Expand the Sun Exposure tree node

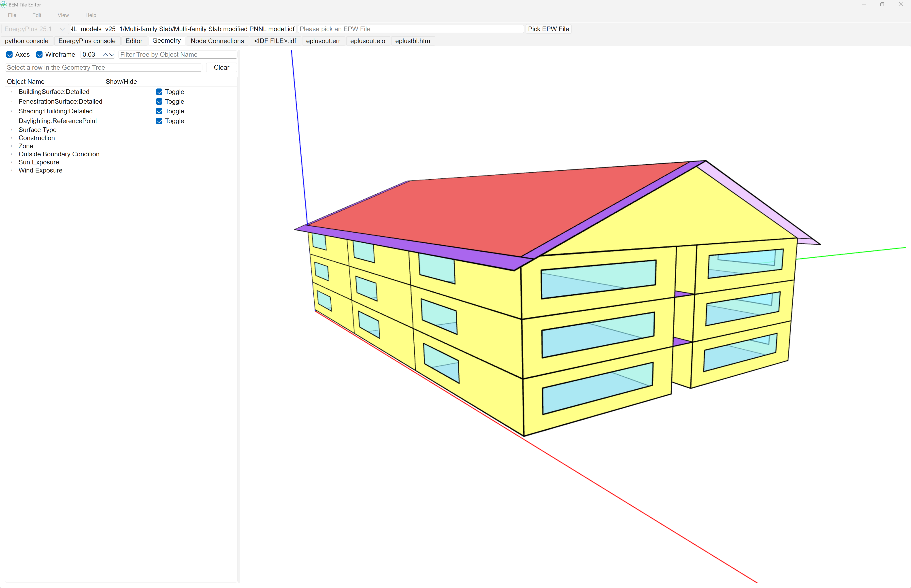point(12,162)
